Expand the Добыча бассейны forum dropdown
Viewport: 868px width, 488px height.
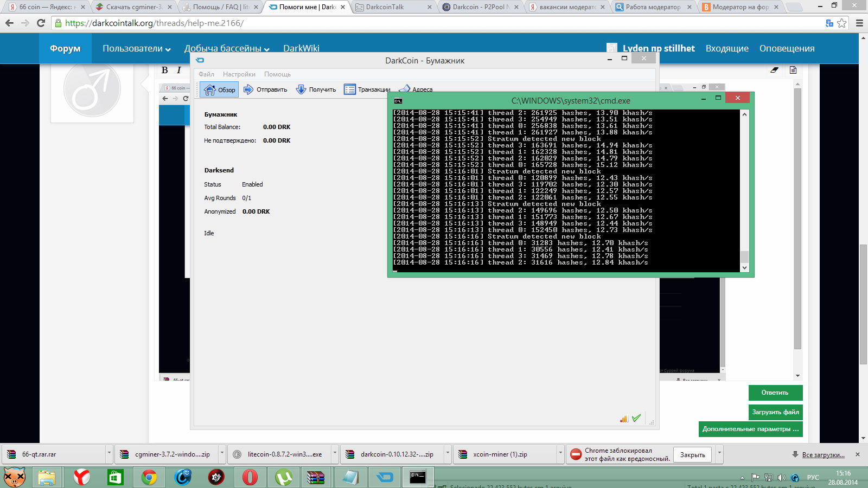pos(227,48)
